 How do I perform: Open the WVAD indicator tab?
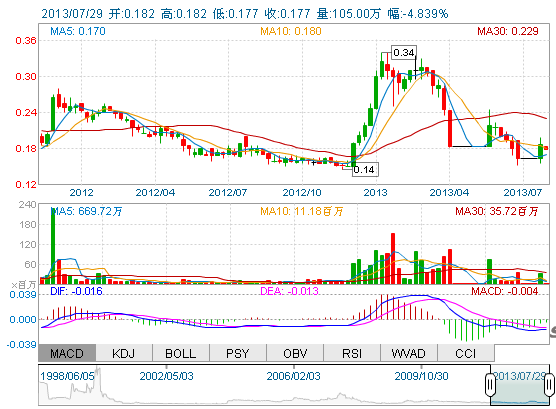pos(409,353)
